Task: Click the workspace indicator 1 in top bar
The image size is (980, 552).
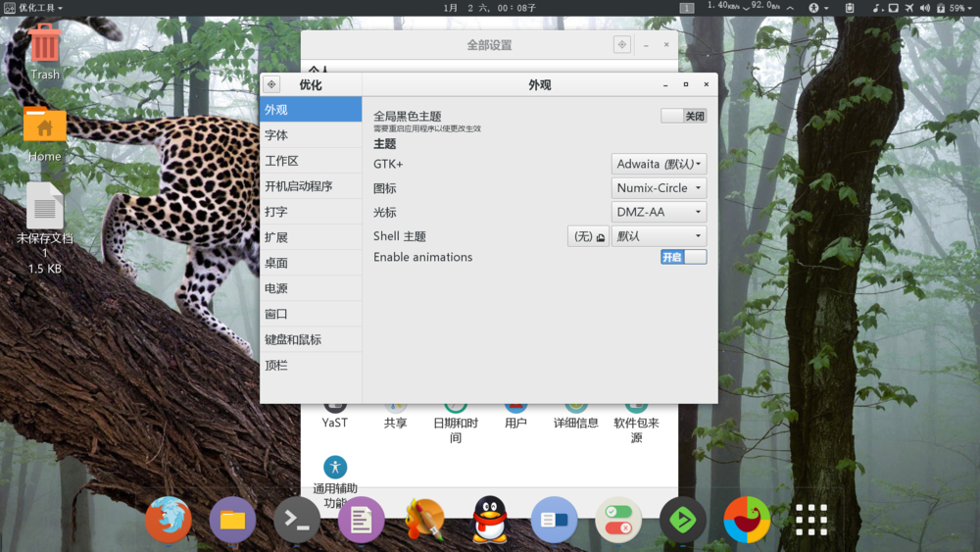Action: pos(686,8)
